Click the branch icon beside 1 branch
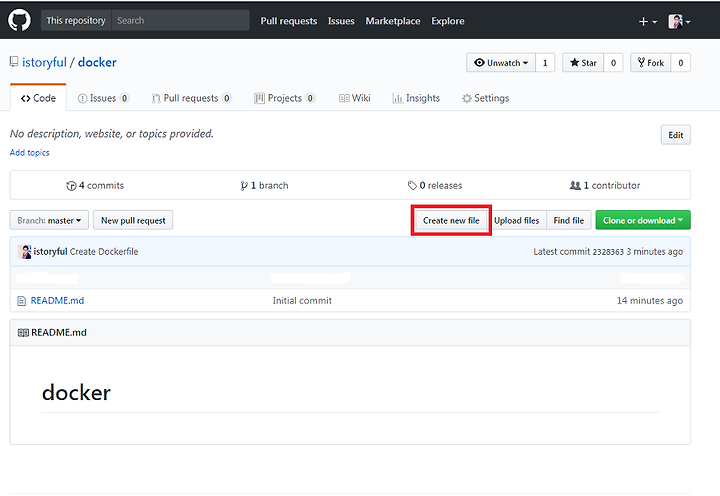This screenshot has width=720, height=496. point(244,186)
